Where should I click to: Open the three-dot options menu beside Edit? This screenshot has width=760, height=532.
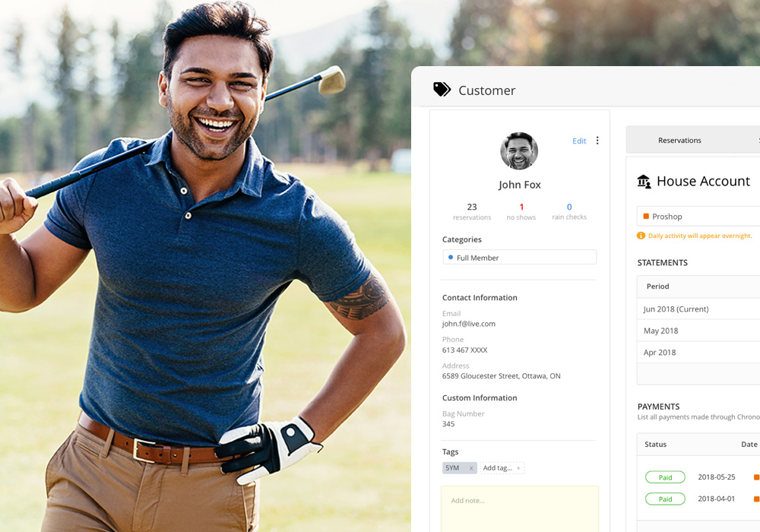point(597,141)
